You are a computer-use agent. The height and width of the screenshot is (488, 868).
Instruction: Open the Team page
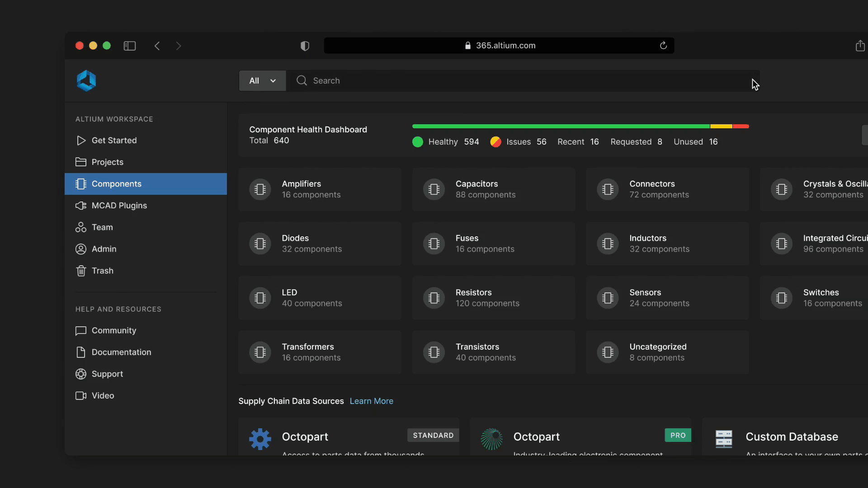(x=146, y=227)
